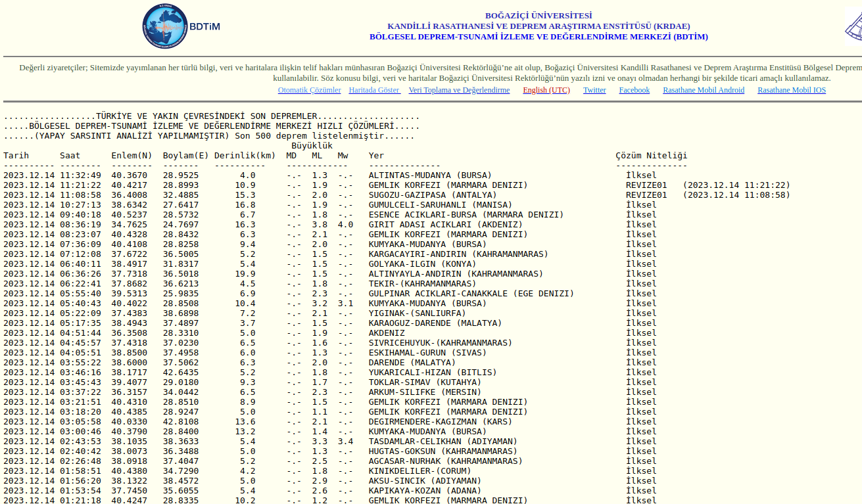Click the Çözüm Niteliği column header

(651, 156)
